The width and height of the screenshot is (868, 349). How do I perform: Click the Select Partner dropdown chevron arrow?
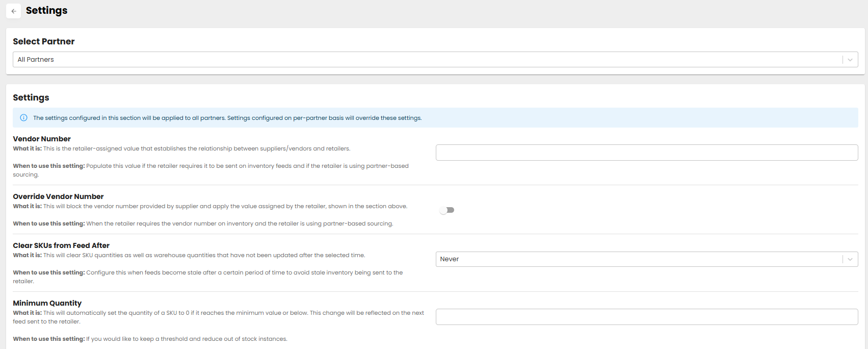[850, 60]
